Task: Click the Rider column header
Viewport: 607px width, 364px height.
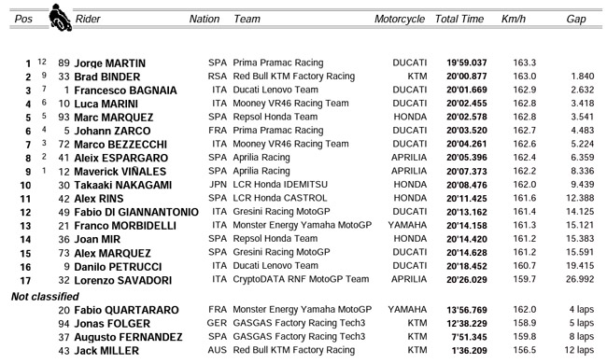Action: click(x=88, y=19)
